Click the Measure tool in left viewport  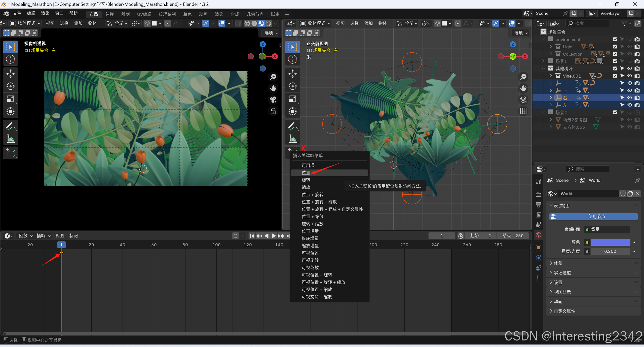click(x=10, y=138)
